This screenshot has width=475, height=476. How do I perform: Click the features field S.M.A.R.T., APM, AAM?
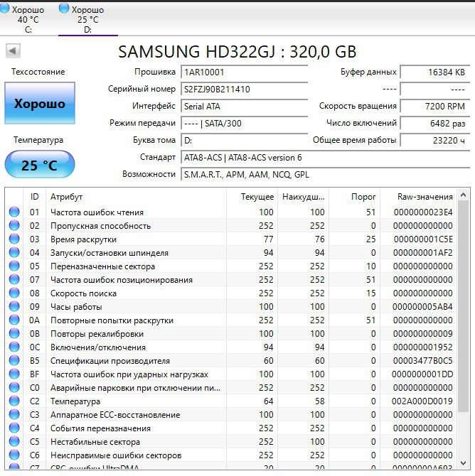coord(325,175)
